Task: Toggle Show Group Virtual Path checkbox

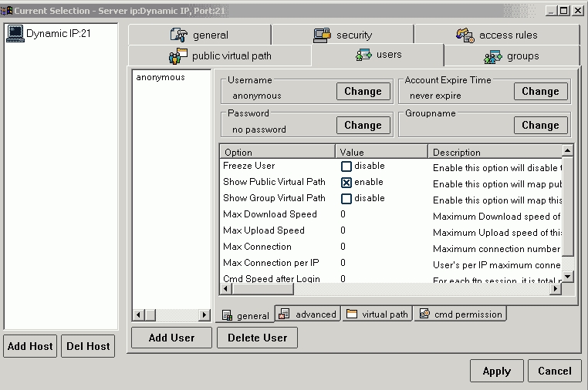Action: [346, 199]
